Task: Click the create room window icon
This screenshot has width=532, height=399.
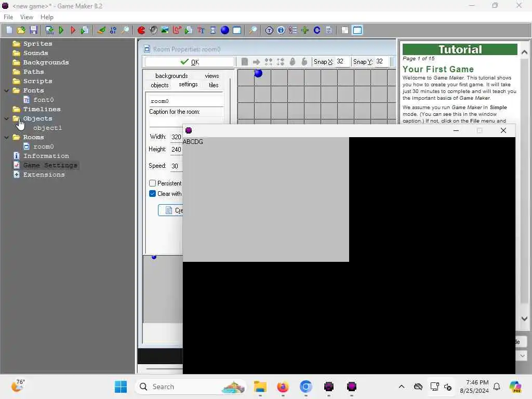Action: (237, 30)
